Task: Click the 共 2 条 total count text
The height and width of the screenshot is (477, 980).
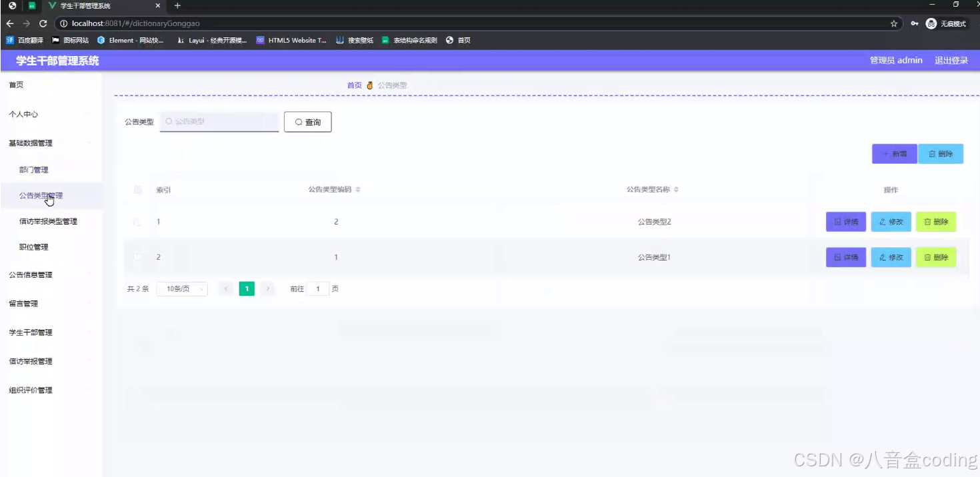Action: tap(138, 289)
